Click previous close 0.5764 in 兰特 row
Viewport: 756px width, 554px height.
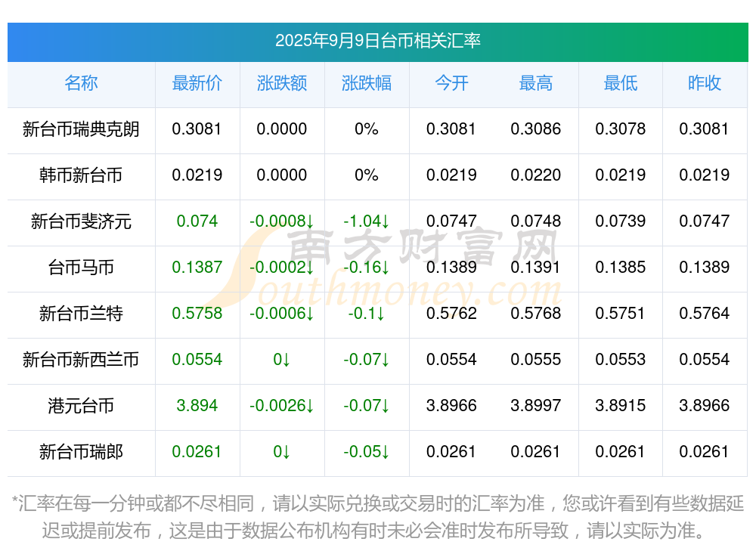click(705, 313)
